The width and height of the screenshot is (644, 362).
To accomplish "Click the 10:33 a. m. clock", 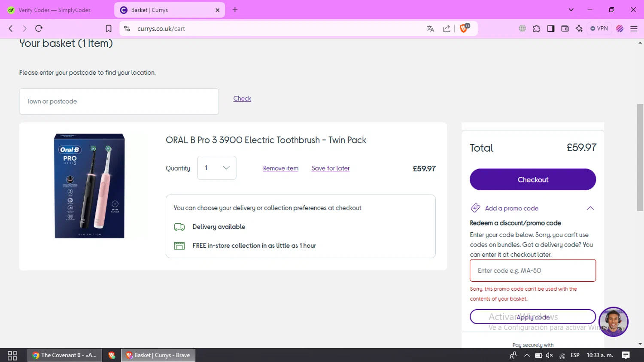I will (600, 355).
